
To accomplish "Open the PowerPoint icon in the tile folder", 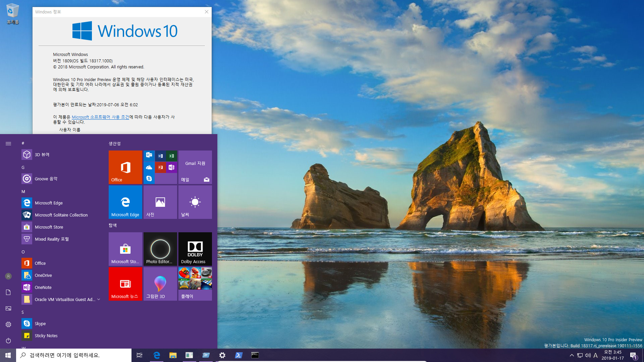I will click(x=161, y=167).
